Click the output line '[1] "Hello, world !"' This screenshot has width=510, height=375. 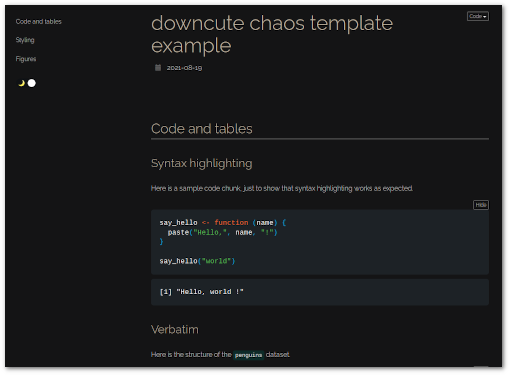point(202,292)
